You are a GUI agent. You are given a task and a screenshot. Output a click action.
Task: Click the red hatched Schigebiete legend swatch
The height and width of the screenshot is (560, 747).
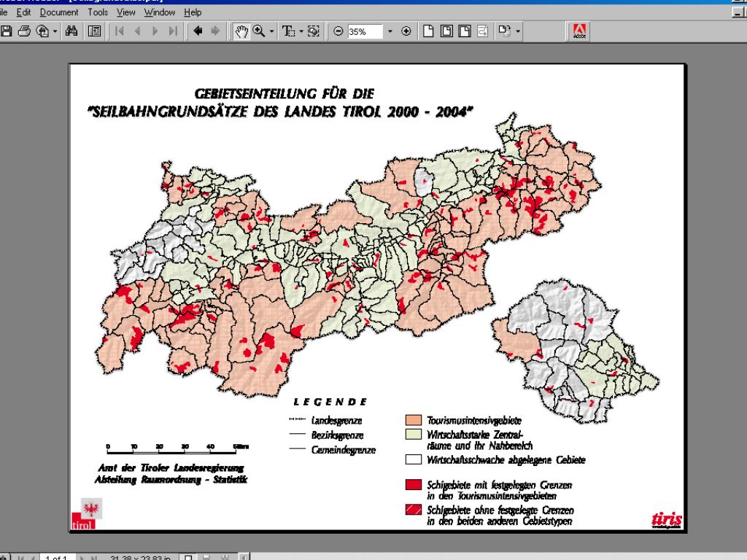pos(413,510)
